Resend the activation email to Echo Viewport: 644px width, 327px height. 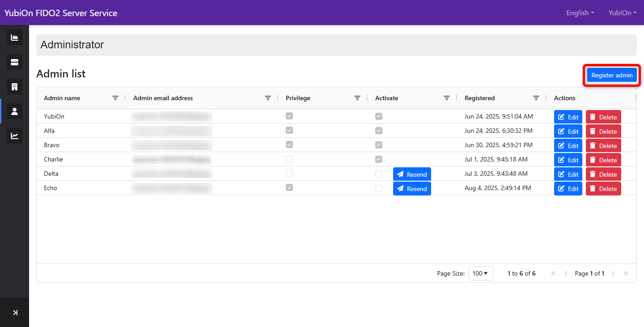pyautogui.click(x=412, y=189)
